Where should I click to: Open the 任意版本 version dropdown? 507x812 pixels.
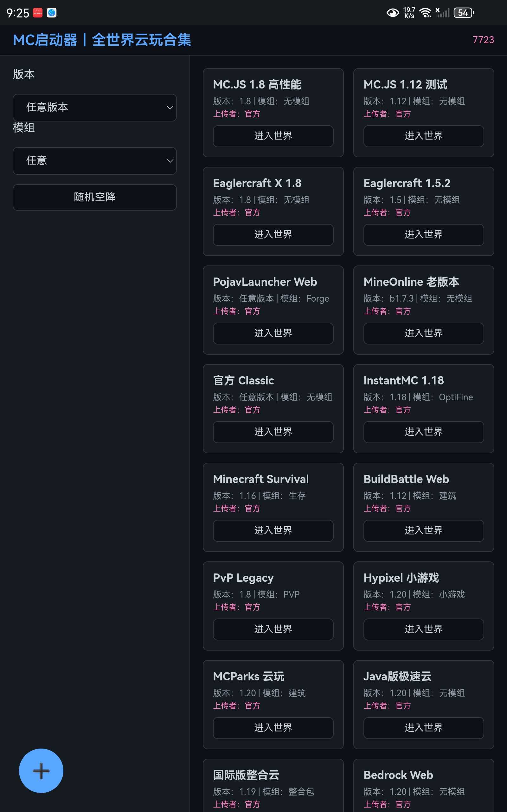click(94, 108)
